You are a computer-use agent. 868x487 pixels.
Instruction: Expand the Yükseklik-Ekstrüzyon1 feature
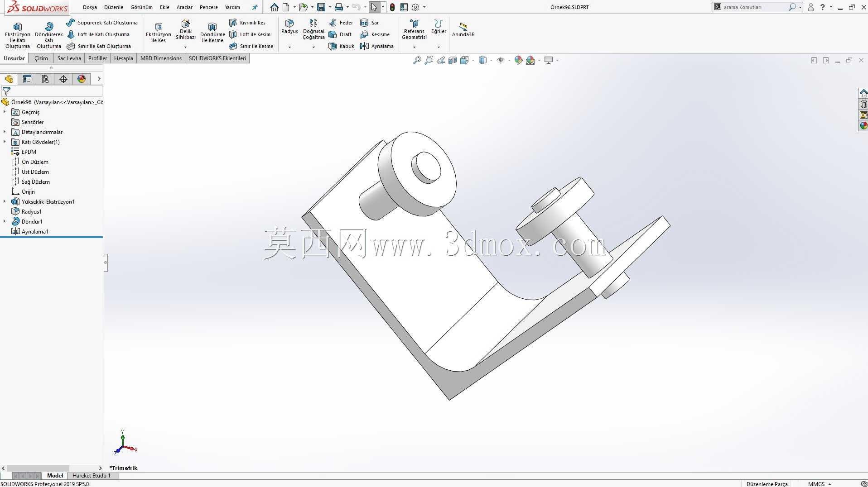tap(5, 201)
